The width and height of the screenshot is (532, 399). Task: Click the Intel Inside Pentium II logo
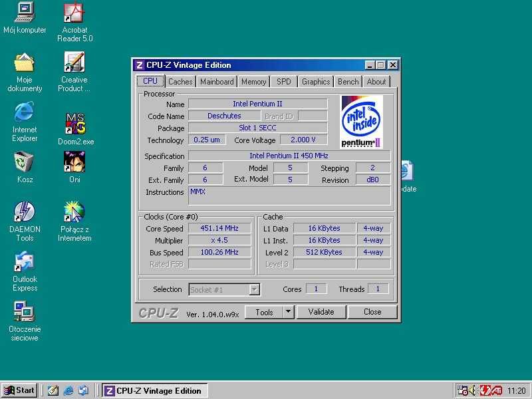361,122
